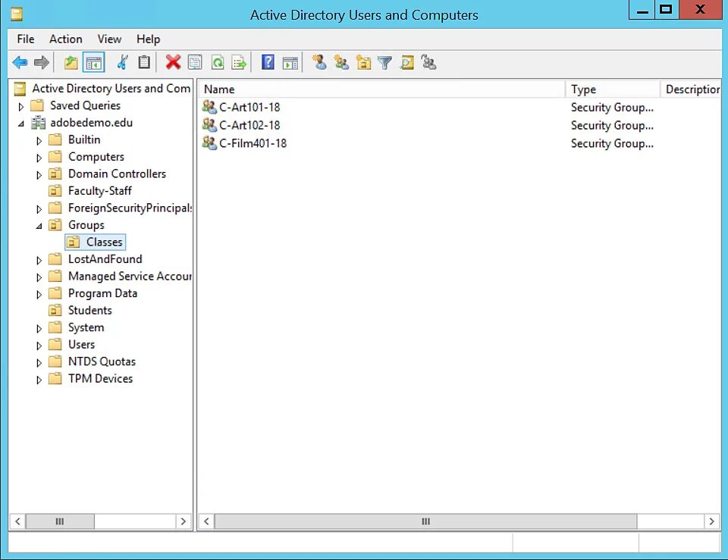The height and width of the screenshot is (560, 728).
Task: Expand the Saved Queries node
Action: pyautogui.click(x=21, y=107)
